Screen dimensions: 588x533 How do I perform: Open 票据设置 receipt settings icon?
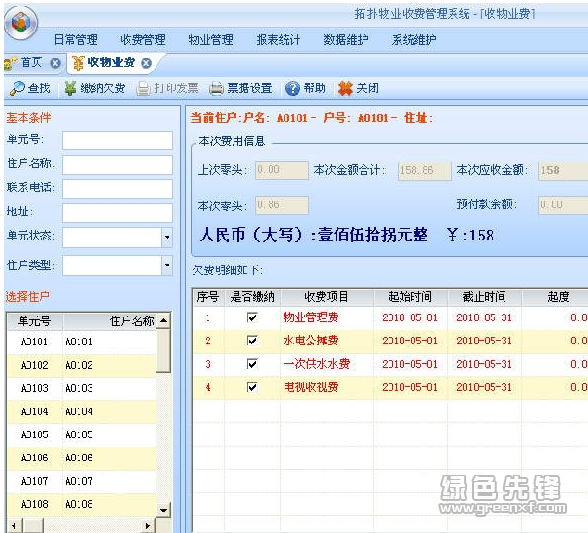point(216,89)
